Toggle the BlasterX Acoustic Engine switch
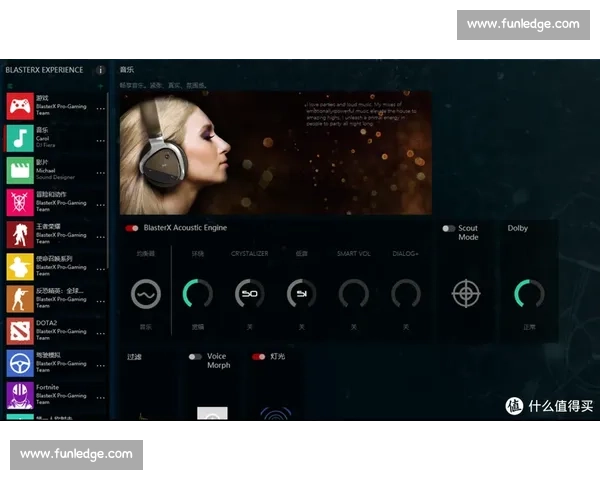The width and height of the screenshot is (600, 480). tap(132, 228)
